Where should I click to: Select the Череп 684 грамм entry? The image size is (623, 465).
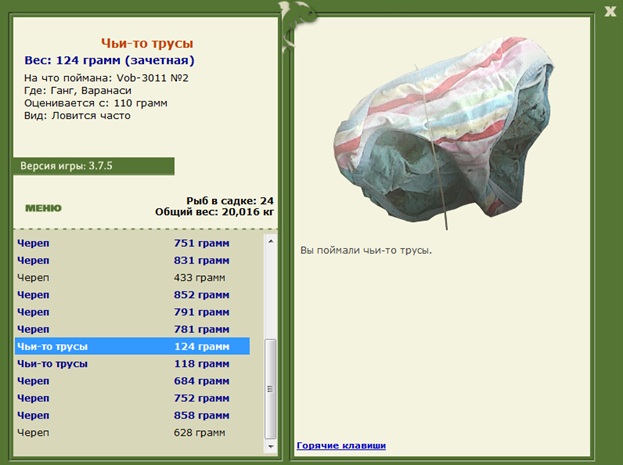tap(132, 381)
